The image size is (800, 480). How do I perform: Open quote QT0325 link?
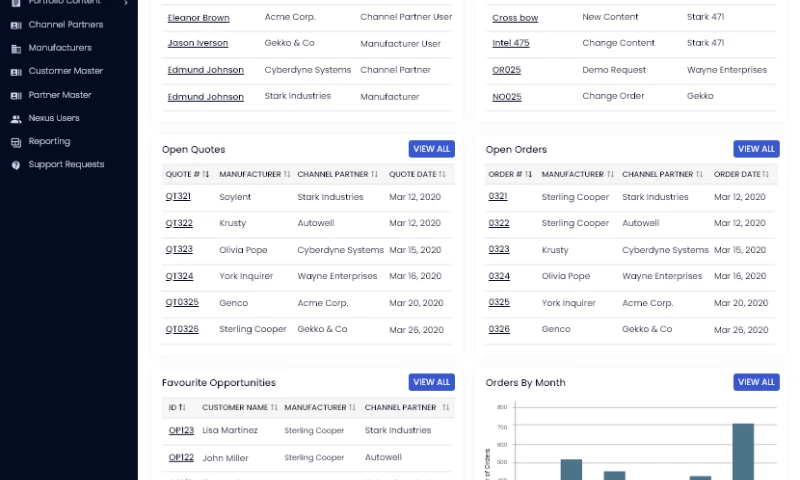point(182,302)
